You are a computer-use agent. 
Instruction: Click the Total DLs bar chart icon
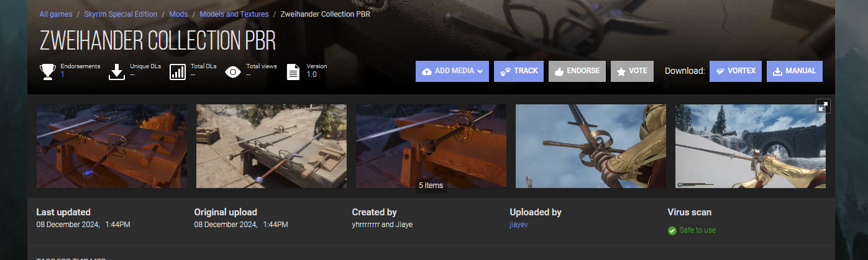[178, 71]
